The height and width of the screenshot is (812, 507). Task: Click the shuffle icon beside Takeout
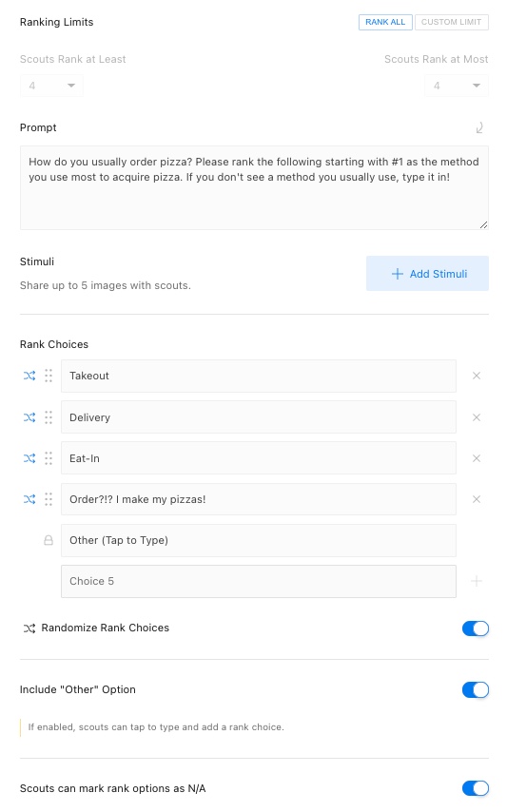pos(29,376)
